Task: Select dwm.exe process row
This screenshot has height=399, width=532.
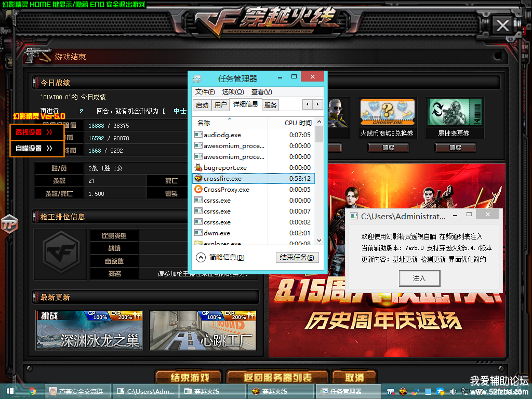Action: [x=254, y=233]
